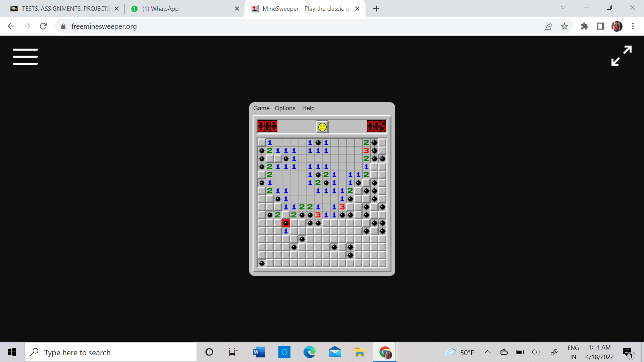Click the sad smiley face reset button
This screenshot has width=644, height=362.
[x=322, y=127]
